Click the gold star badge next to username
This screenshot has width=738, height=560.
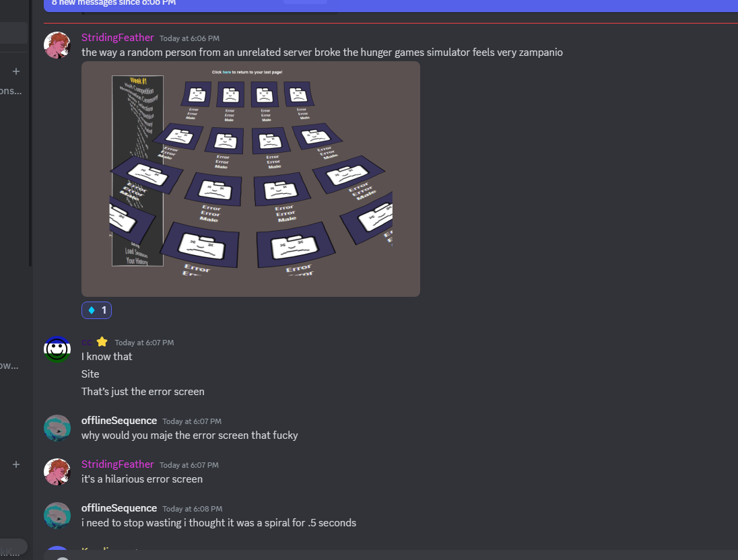click(102, 342)
